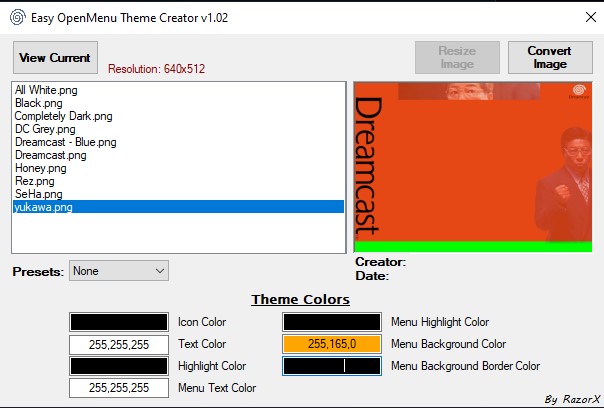The width and height of the screenshot is (604, 408).
Task: Close the Theme Creator window
Action: tap(591, 17)
